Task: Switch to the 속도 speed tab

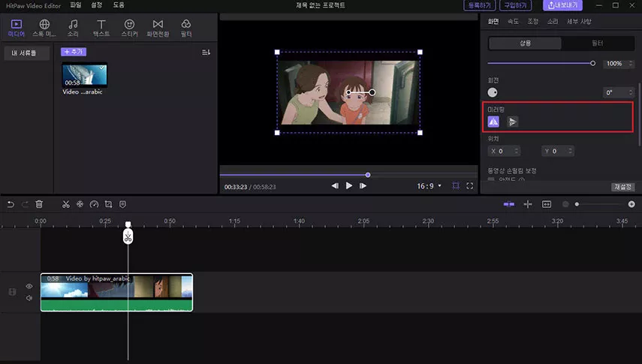Action: tap(513, 21)
